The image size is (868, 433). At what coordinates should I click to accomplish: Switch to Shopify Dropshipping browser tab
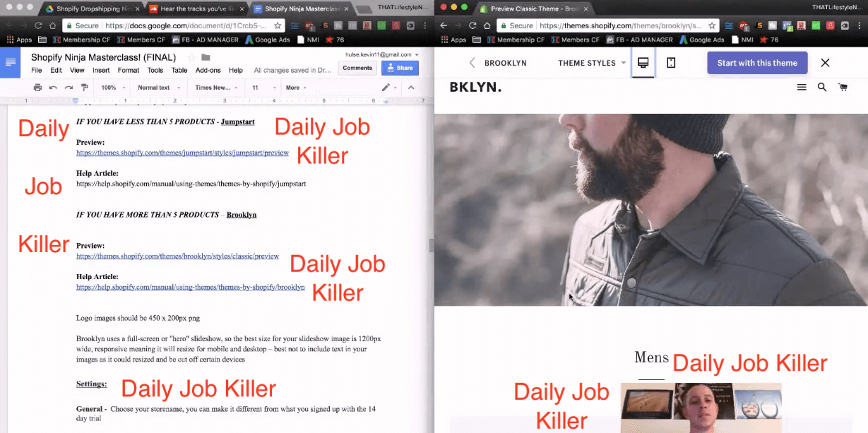[91, 9]
